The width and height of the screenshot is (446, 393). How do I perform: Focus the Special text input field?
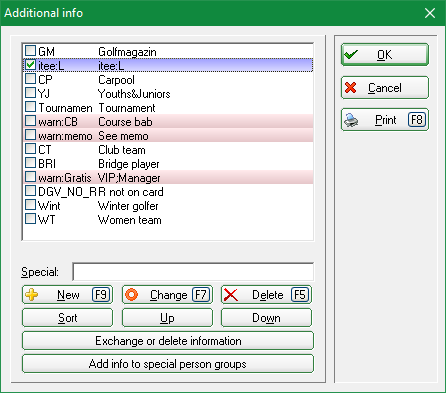(193, 272)
